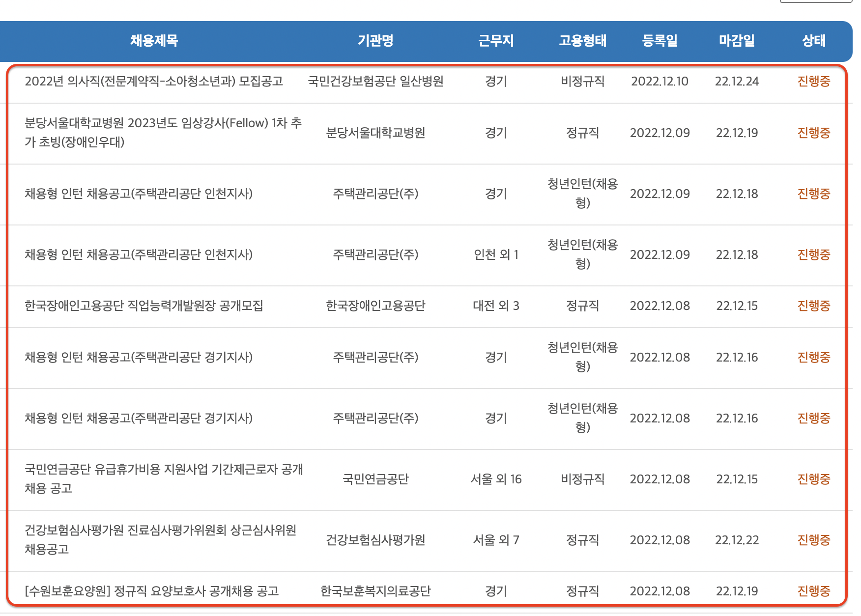Click deadline 22.12.19 in the 분당서울대학교병원 row
Viewport: 861px width, 616px height.
tap(737, 133)
